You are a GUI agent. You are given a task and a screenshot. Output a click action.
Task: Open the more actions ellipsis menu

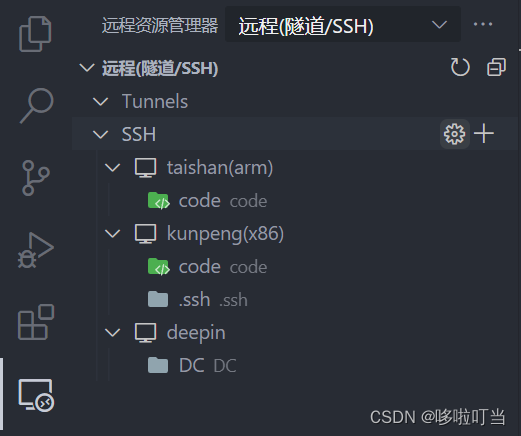(483, 24)
